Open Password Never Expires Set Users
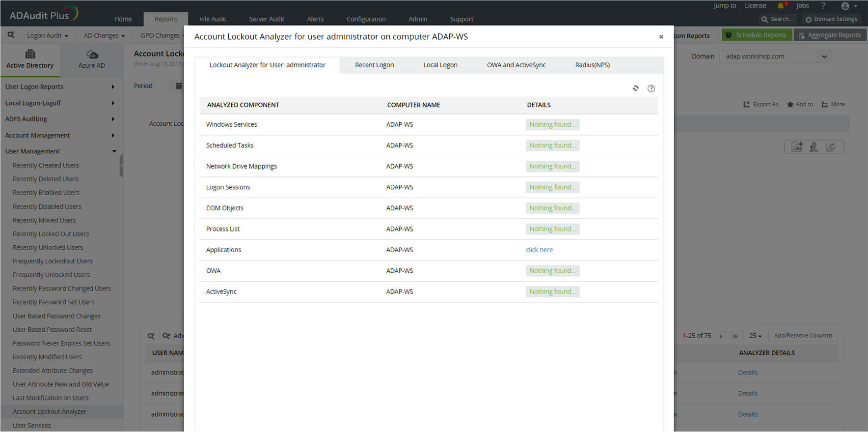The height and width of the screenshot is (432, 868). [x=61, y=344]
